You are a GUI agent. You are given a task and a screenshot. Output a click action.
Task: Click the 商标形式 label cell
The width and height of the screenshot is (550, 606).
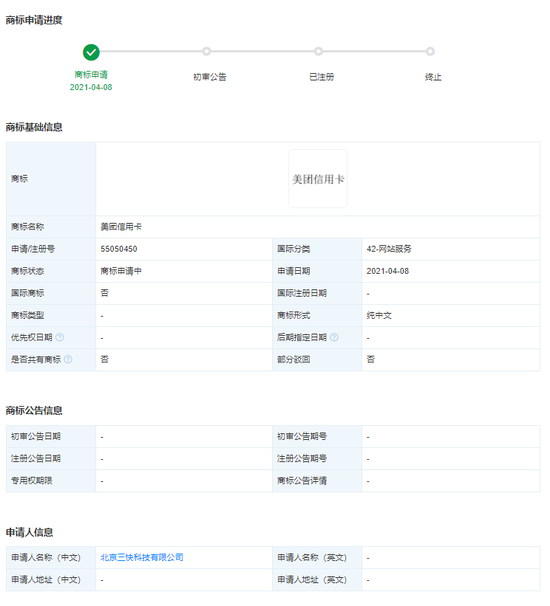317,315
